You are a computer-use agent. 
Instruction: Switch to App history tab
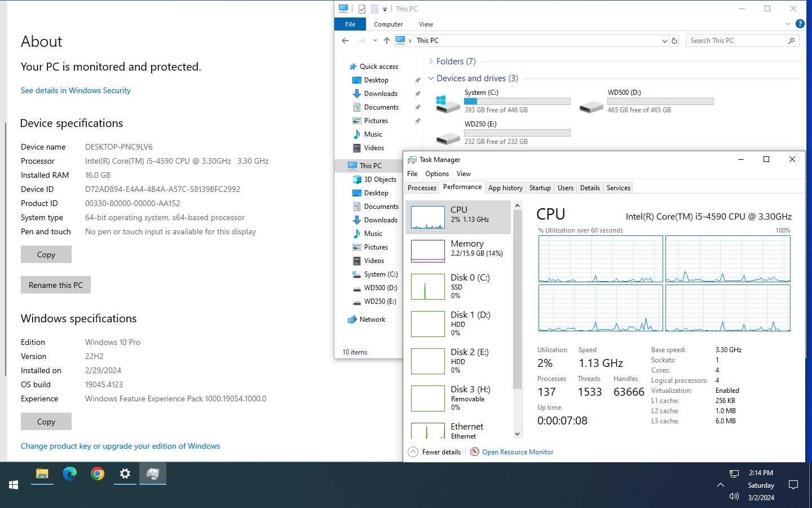[505, 188]
